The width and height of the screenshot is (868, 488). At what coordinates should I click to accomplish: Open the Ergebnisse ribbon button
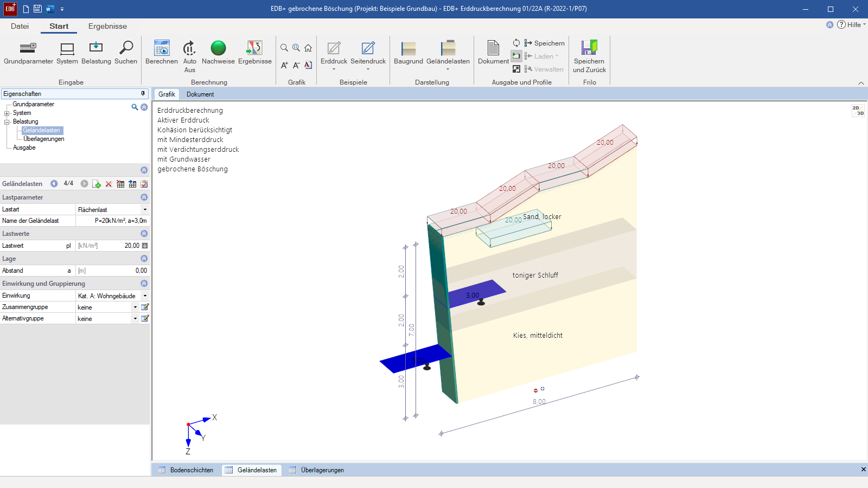click(254, 53)
